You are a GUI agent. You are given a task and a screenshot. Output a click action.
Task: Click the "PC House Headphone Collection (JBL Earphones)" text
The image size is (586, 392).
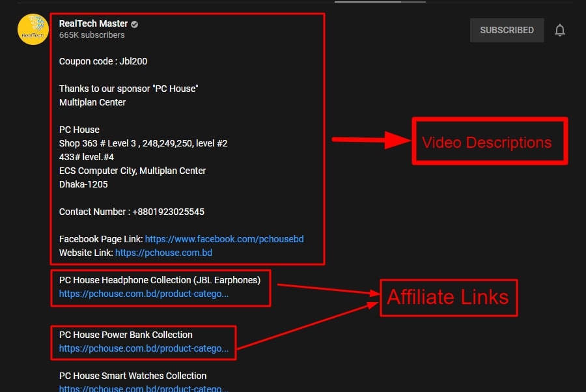[160, 280]
